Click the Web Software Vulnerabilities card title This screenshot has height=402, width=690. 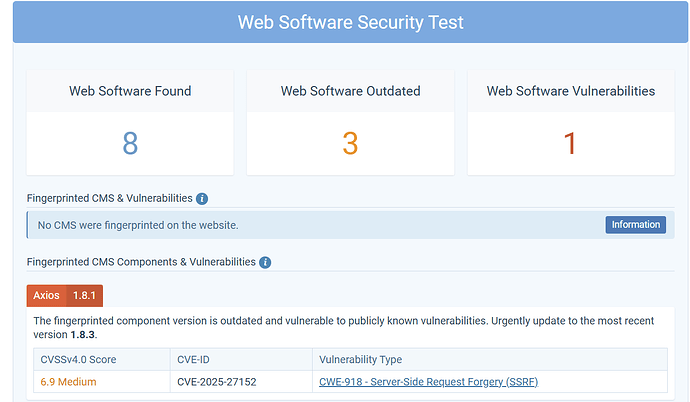(570, 91)
